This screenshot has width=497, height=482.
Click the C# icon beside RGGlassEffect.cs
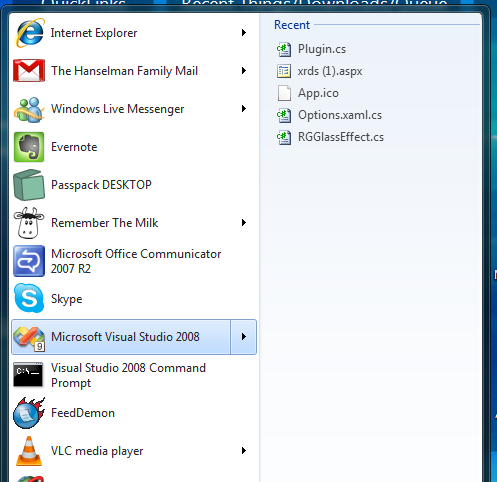point(284,137)
